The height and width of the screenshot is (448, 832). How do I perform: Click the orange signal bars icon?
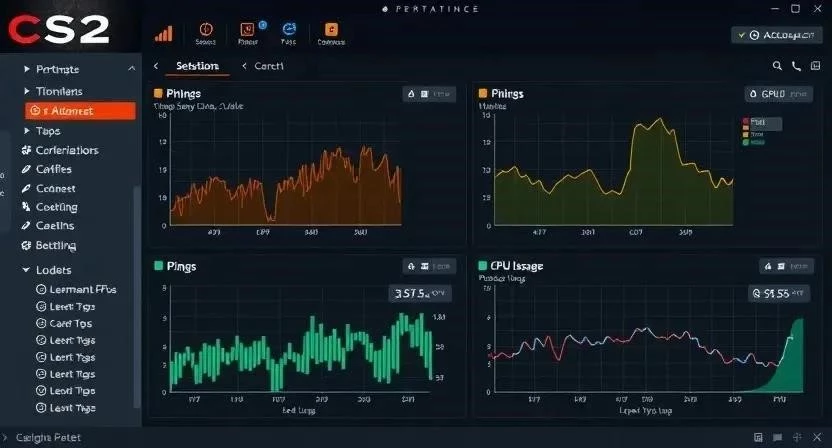pos(163,32)
